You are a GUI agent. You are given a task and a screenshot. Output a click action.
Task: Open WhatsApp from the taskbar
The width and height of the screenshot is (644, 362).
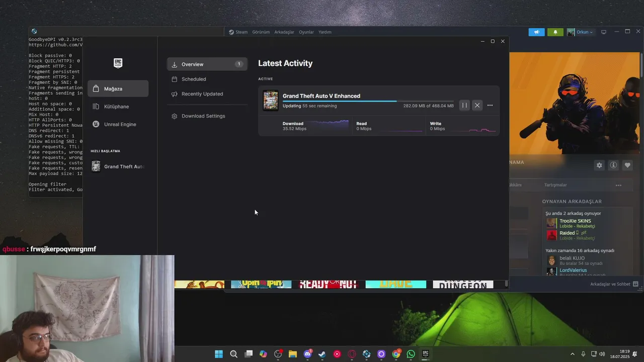[x=411, y=354]
